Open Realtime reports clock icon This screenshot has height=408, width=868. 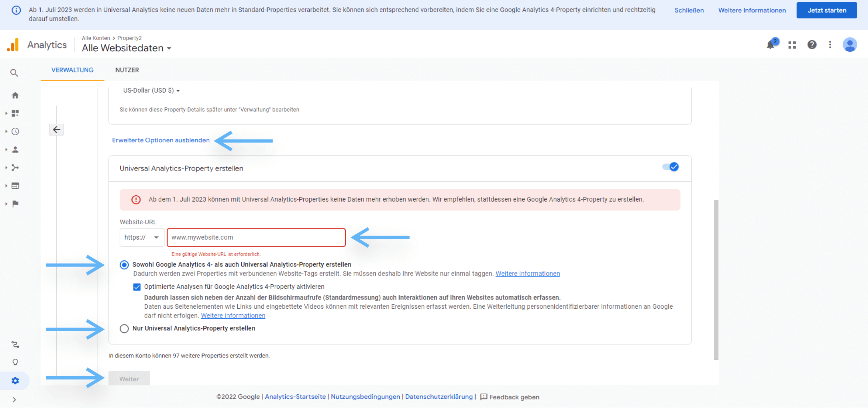pyautogui.click(x=15, y=131)
